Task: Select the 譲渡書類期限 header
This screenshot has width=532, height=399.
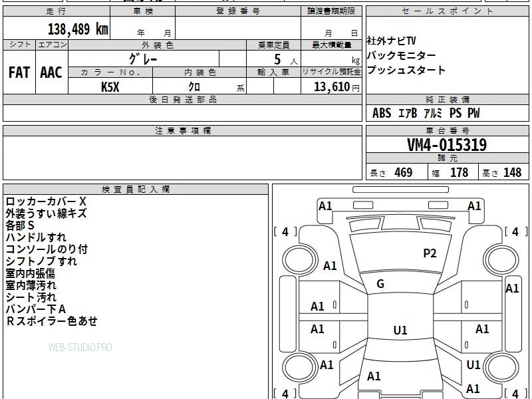Action: click(x=331, y=11)
